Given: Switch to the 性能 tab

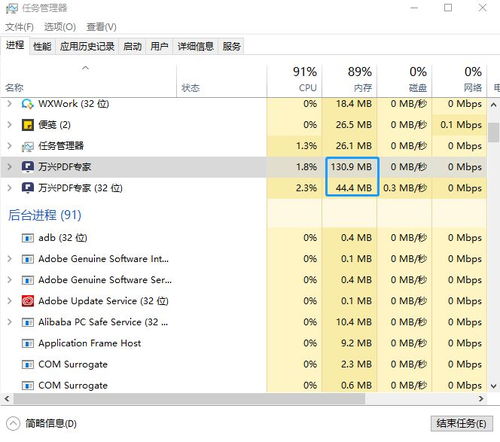Looking at the screenshot, I should [x=42, y=46].
